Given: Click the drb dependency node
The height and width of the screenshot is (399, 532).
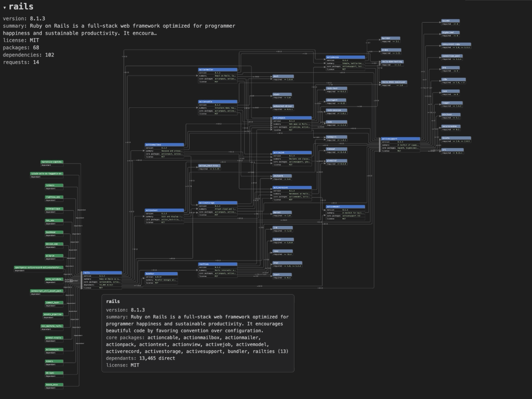Looking at the screenshot, I should pos(451,69).
